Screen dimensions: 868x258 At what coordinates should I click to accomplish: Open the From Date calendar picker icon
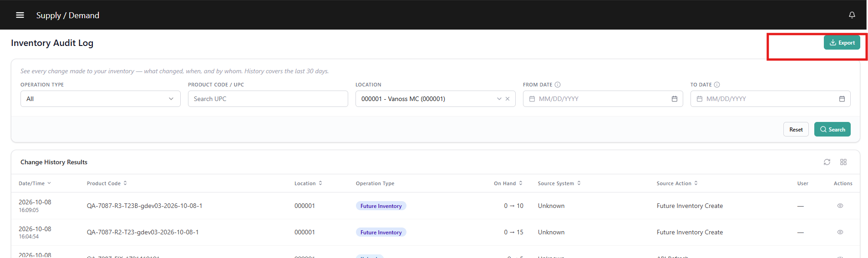(x=674, y=99)
